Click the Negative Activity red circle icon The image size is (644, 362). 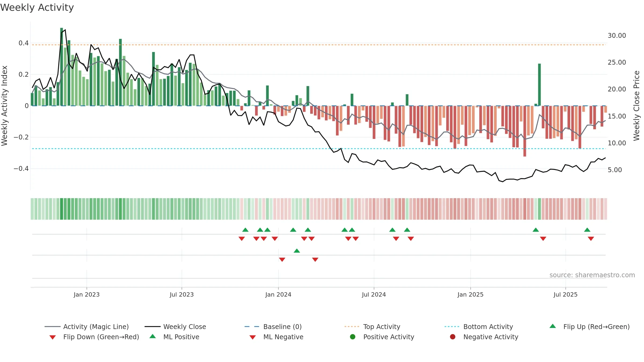(453, 337)
